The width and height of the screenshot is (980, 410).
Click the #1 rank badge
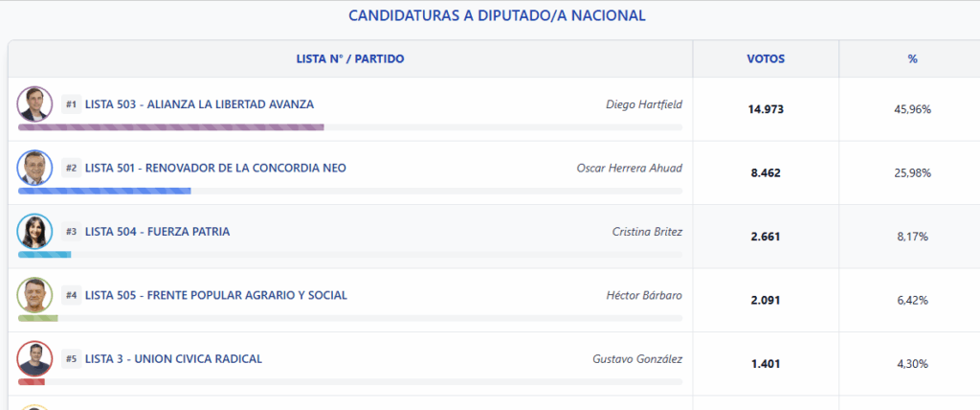(x=72, y=104)
